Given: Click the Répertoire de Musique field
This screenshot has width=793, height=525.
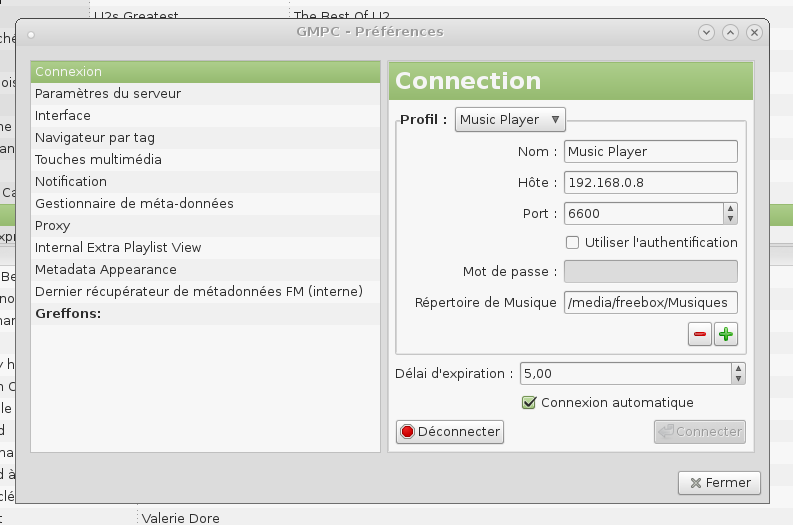Looking at the screenshot, I should click(x=650, y=303).
